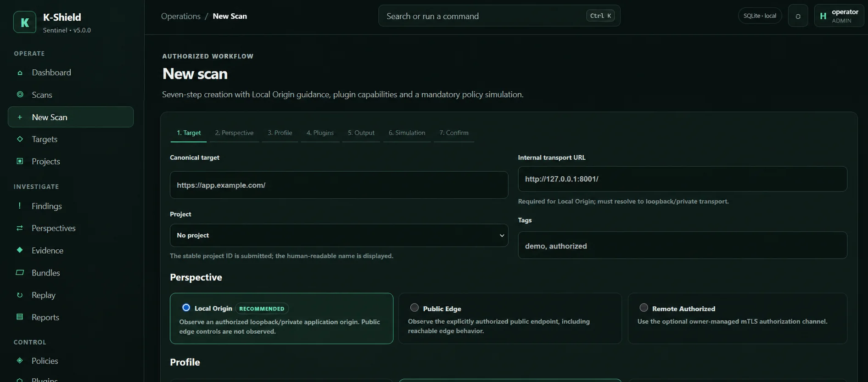This screenshot has width=868, height=382.
Task: Open the Dashboard page from the sidebar
Action: [71, 73]
